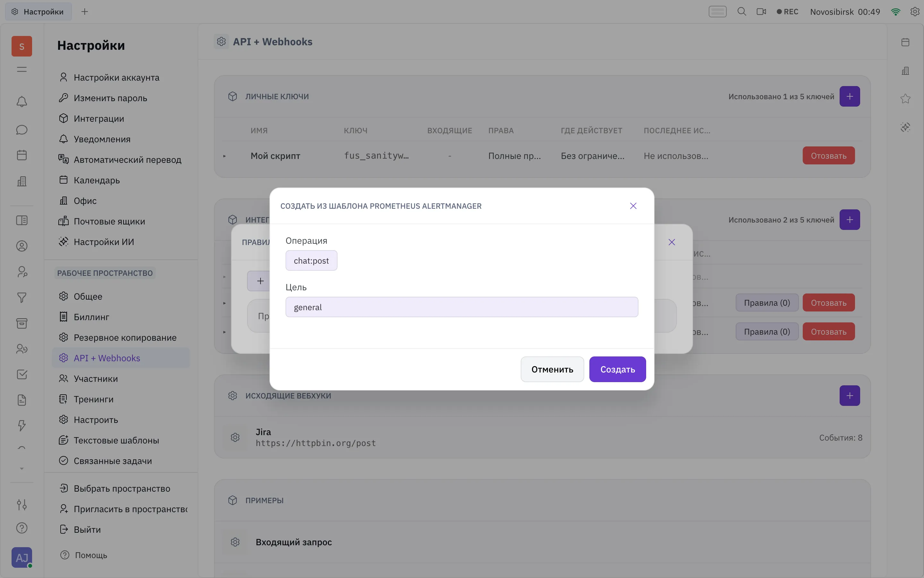
Task: Select the chat:post operation chip
Action: pyautogui.click(x=311, y=261)
